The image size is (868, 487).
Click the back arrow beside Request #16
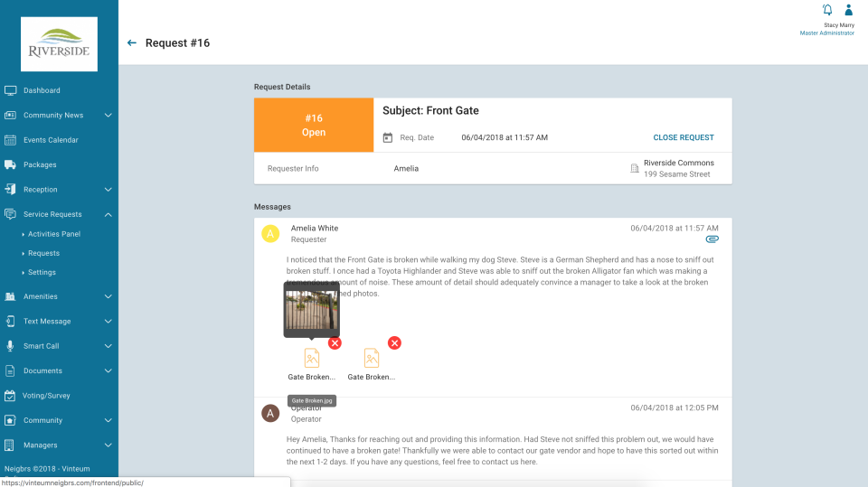point(132,42)
